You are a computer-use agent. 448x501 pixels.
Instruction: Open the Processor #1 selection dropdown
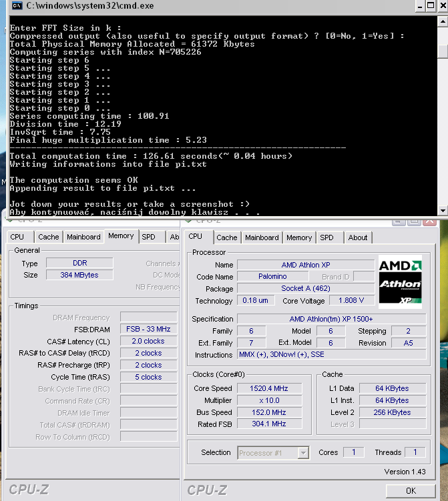click(x=303, y=453)
